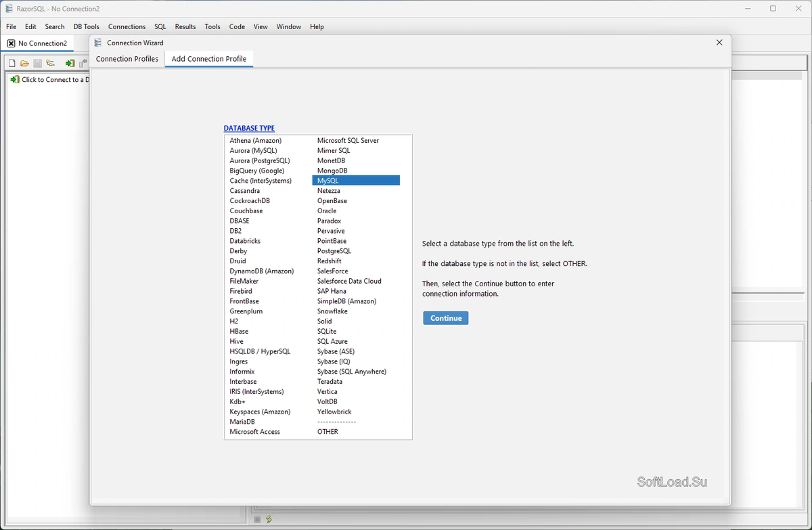
Task: Choose OTHER database type
Action: [x=328, y=432]
